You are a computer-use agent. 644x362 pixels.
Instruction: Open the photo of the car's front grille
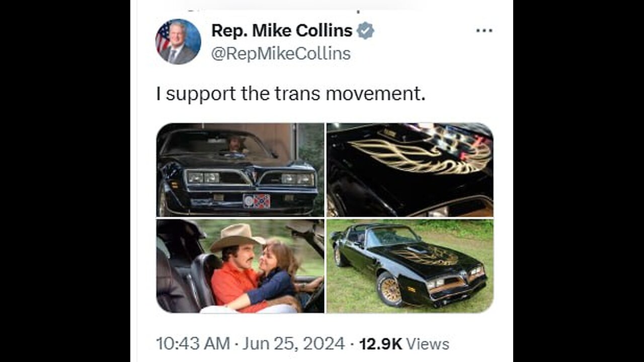[240, 170]
